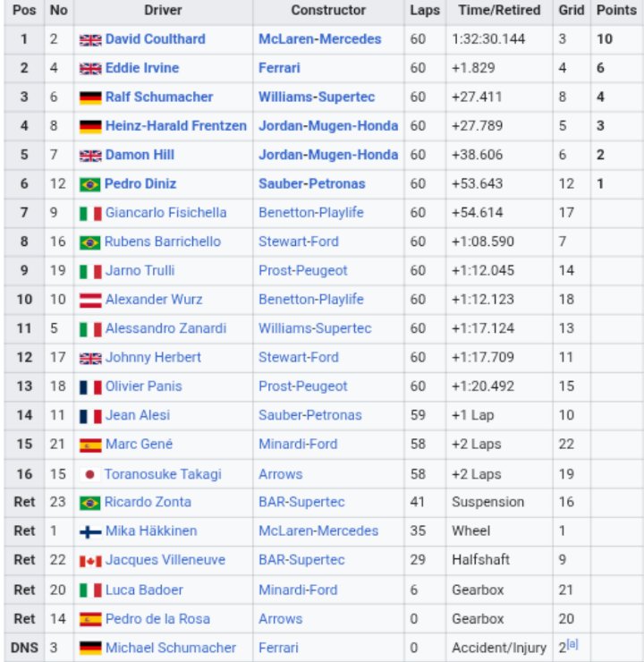Open Benetton-Playlife link in Fisichella's row
Viewport: 644px width, 662px height.
point(311,213)
